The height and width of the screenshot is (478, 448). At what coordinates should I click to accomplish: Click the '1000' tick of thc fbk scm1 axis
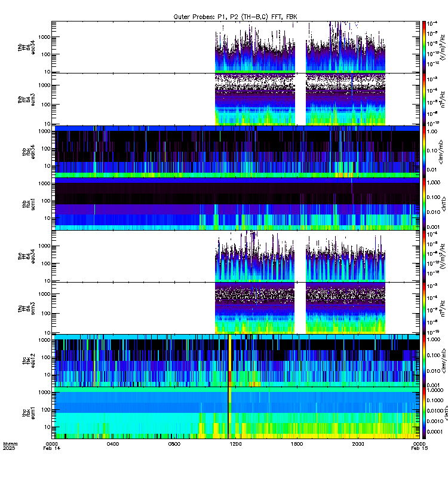tap(44, 393)
